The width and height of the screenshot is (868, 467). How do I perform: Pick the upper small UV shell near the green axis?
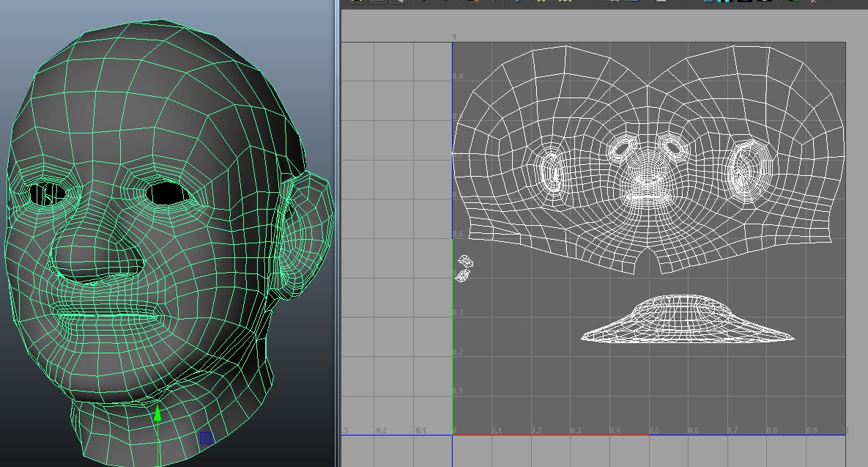coord(465,261)
